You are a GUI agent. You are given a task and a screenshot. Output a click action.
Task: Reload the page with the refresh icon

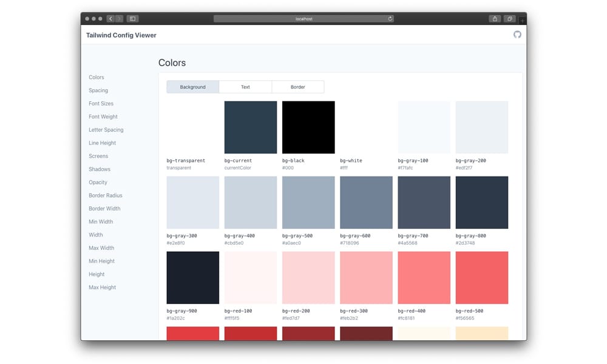(x=390, y=19)
